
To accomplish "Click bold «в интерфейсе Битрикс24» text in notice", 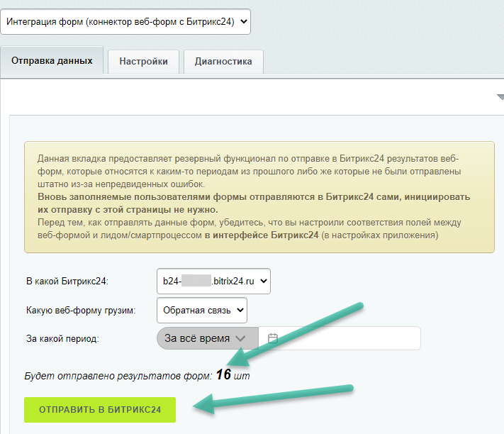I will click(x=262, y=235).
